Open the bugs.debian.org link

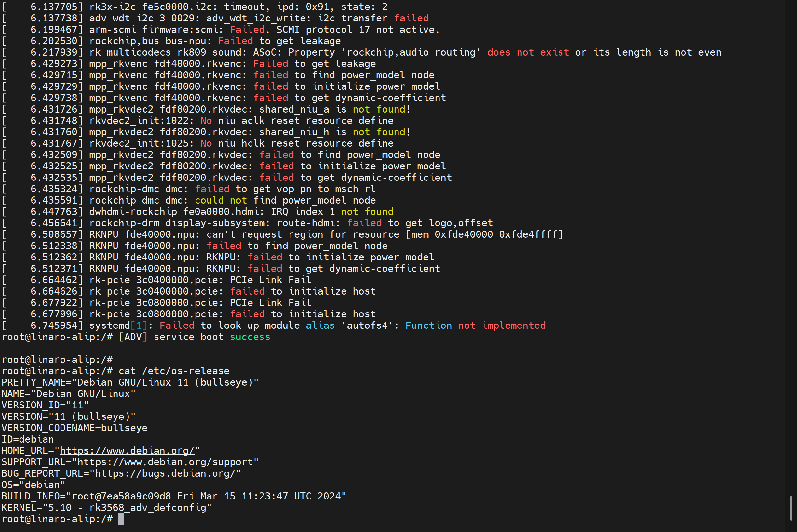tap(165, 473)
